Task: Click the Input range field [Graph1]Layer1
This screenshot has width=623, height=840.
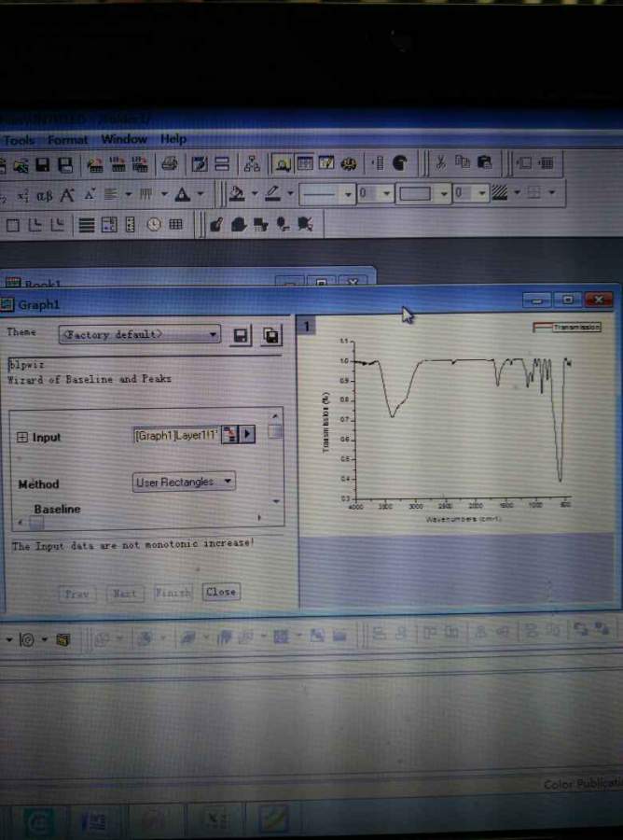Action: (176, 435)
